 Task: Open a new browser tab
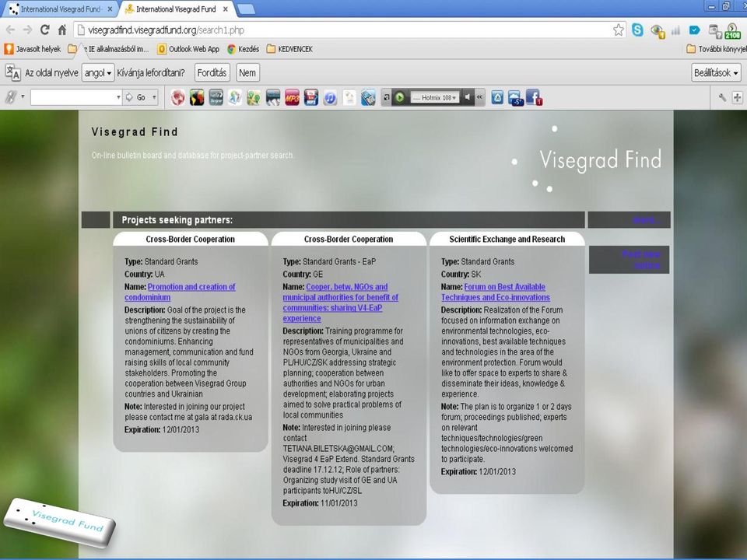pyautogui.click(x=245, y=9)
